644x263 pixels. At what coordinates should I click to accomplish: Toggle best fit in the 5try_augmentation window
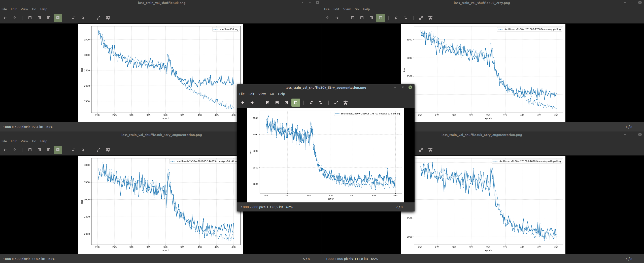(296, 103)
